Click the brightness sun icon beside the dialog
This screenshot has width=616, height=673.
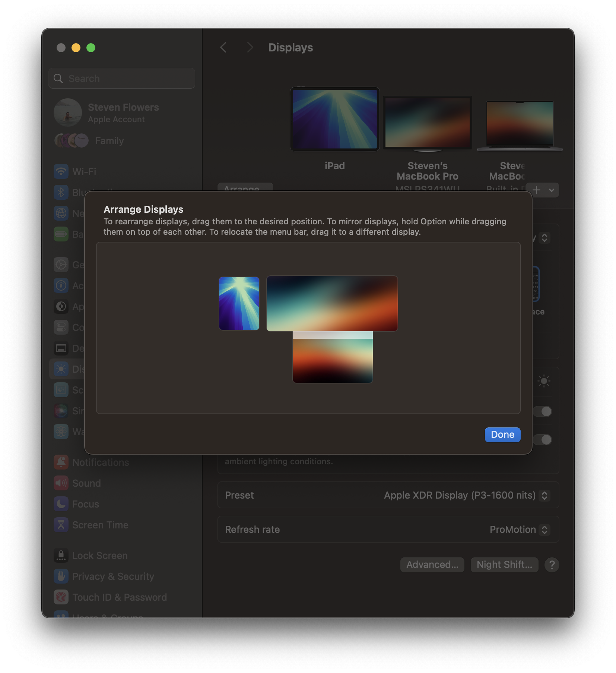544,381
